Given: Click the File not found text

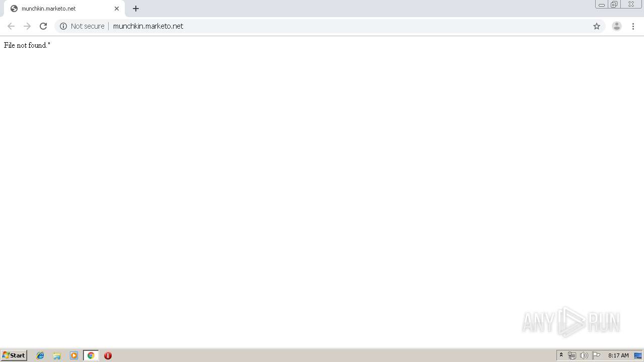Looking at the screenshot, I should click(x=27, y=45).
